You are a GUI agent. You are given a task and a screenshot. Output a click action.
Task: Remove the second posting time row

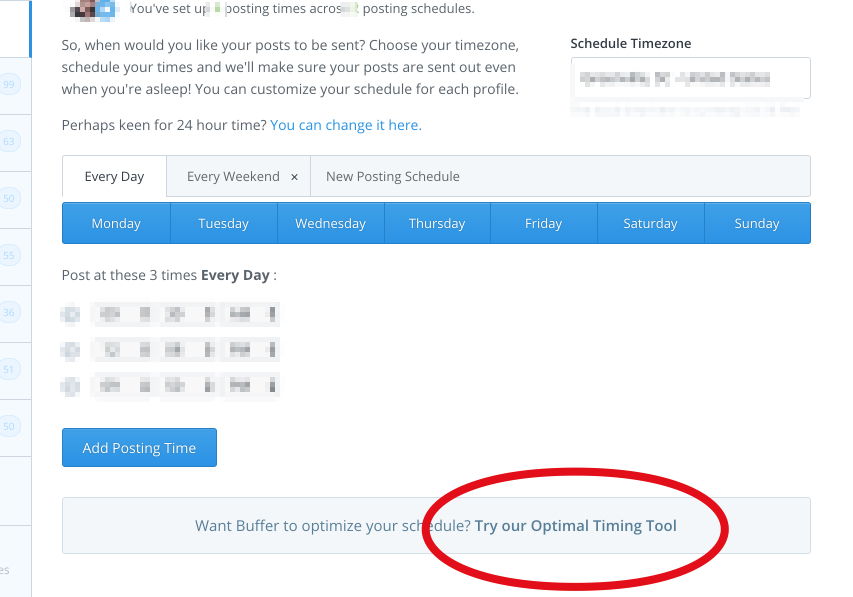70,350
